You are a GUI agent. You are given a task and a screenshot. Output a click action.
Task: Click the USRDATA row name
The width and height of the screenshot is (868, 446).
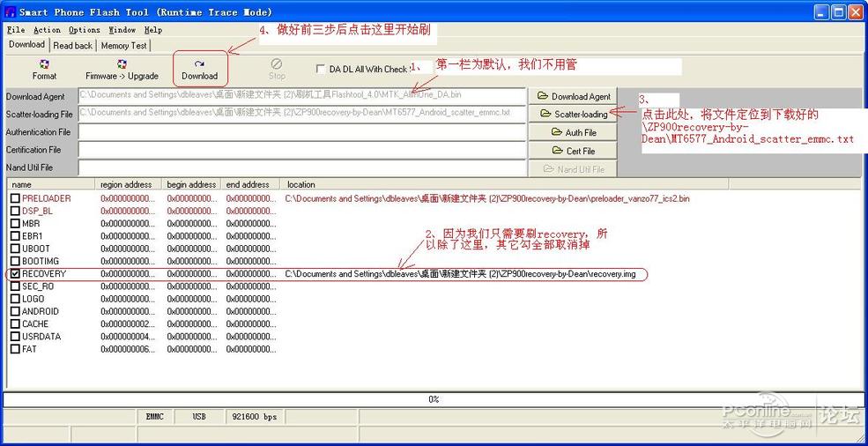coord(41,337)
